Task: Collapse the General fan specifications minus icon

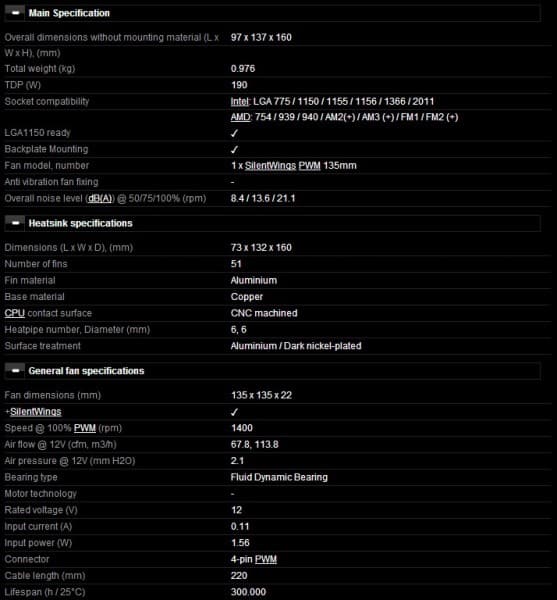Action: 15,370
